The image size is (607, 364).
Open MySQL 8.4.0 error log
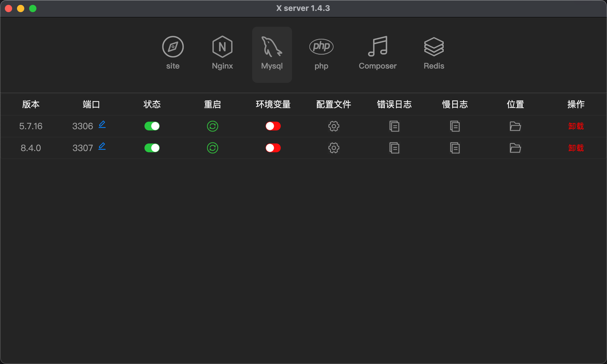coord(394,147)
